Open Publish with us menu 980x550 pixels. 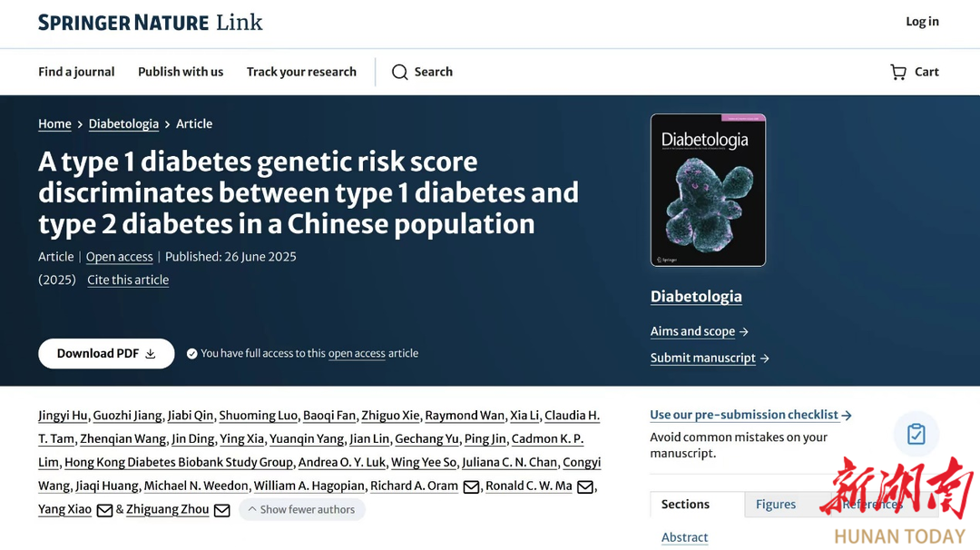[x=181, y=72]
